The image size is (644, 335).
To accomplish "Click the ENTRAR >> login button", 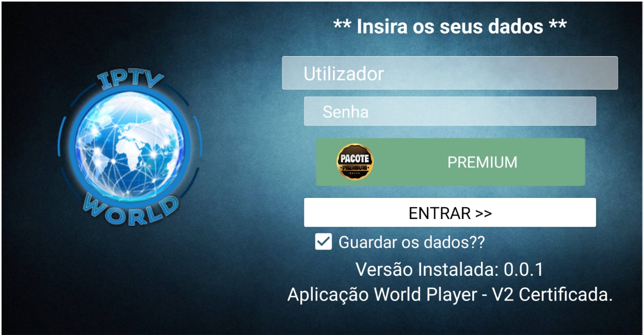I will (x=450, y=212).
